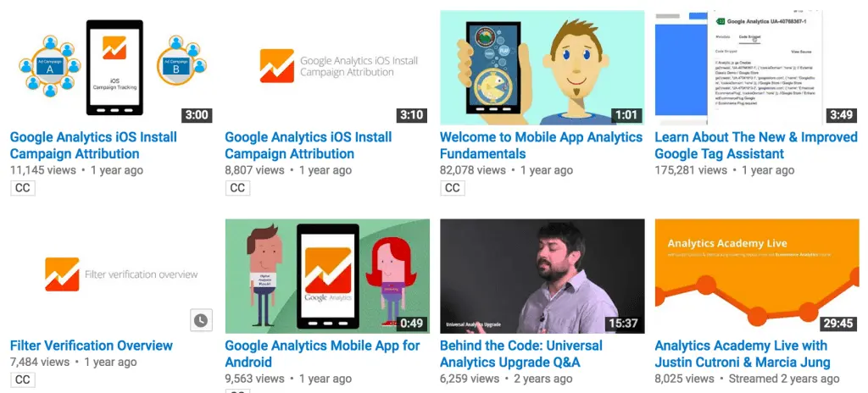Open Welcome to Mobile App Analytics Fundamentals title

click(541, 145)
